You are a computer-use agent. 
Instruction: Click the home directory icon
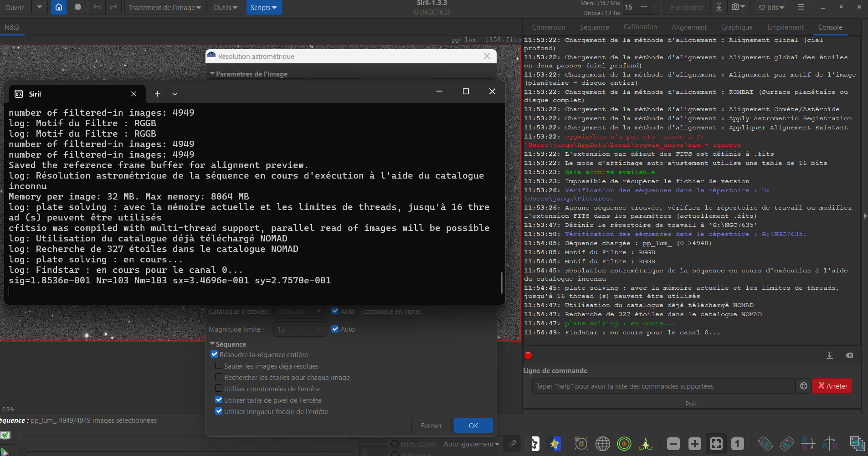(x=59, y=7)
